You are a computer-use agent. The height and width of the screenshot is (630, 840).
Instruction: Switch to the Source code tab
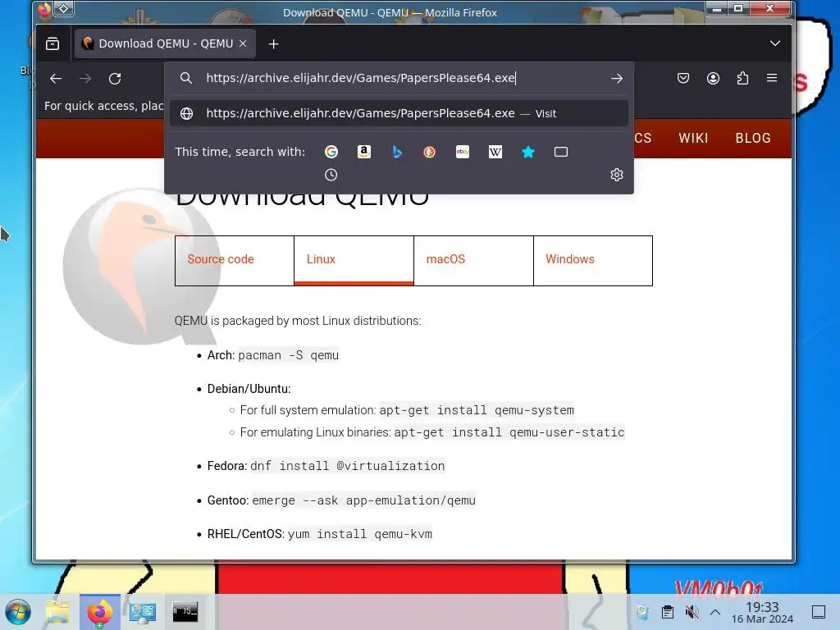234,260
